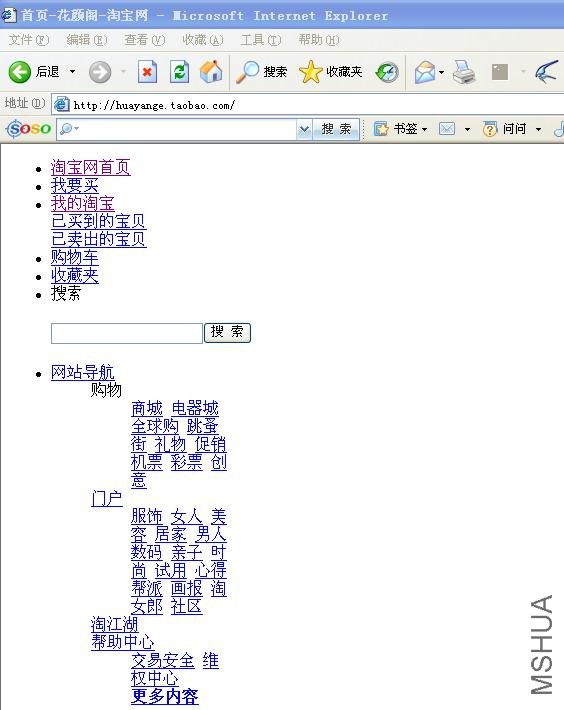The height and width of the screenshot is (710, 564).
Task: Open the 数码 link
Action: [x=147, y=552]
